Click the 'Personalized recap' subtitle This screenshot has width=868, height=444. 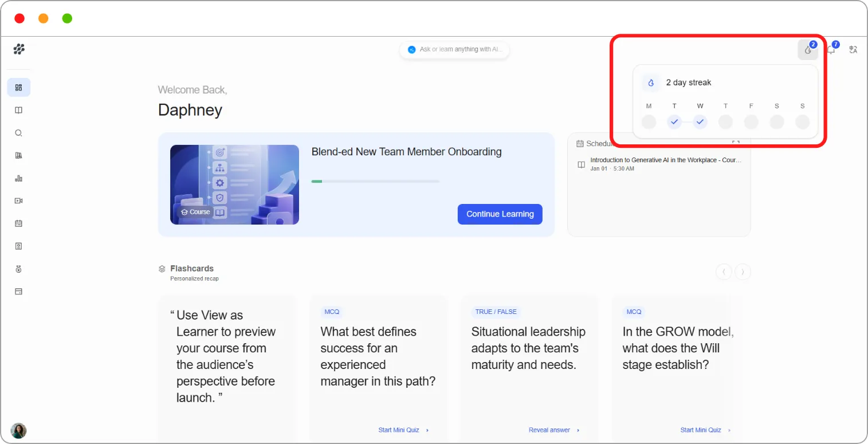(x=194, y=278)
